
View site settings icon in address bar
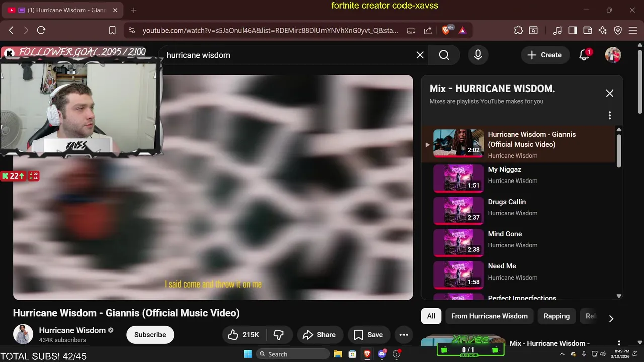132,30
